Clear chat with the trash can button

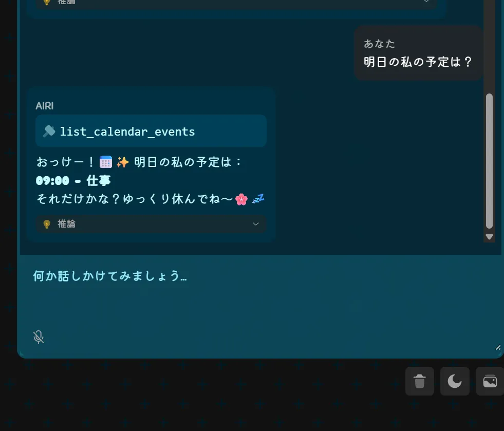click(x=419, y=381)
